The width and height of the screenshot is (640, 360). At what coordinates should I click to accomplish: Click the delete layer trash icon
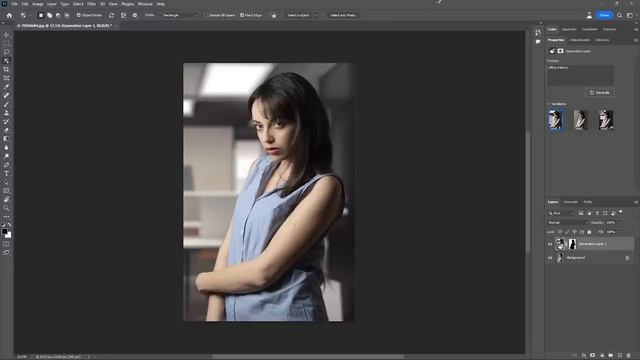tap(629, 356)
